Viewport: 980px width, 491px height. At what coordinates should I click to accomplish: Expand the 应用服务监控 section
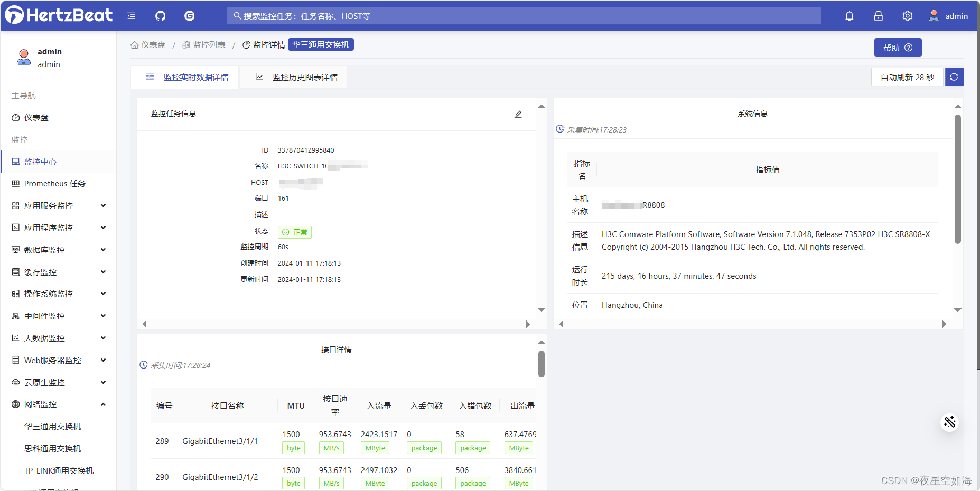click(103, 205)
